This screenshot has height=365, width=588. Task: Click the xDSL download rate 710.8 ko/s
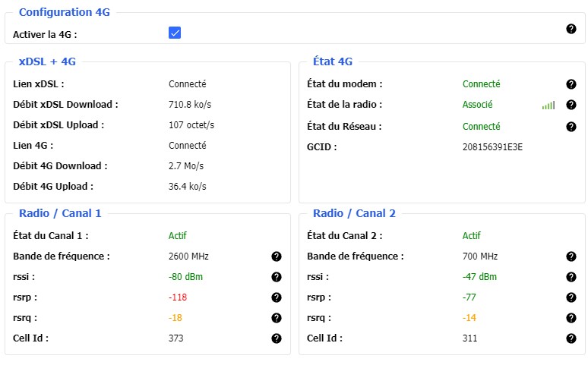point(190,104)
